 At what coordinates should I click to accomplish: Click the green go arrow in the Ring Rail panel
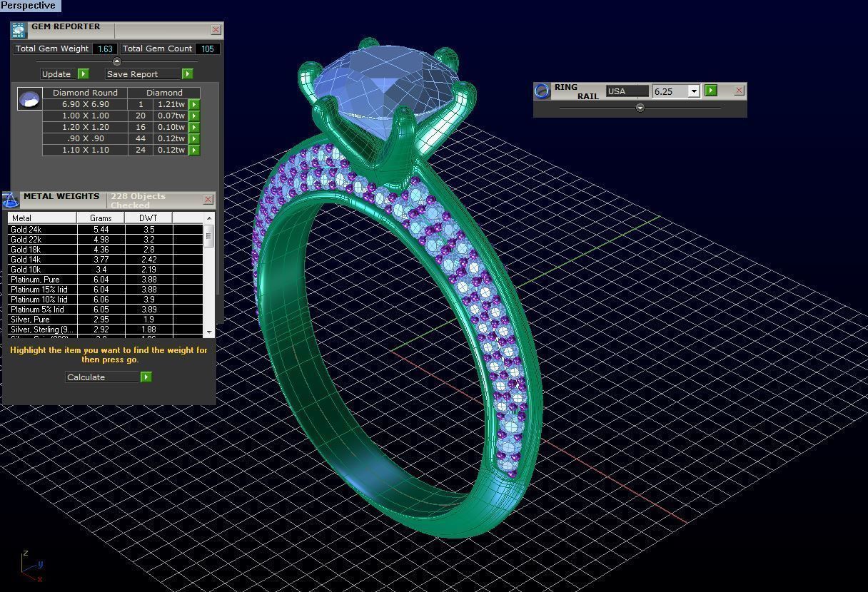[x=711, y=91]
